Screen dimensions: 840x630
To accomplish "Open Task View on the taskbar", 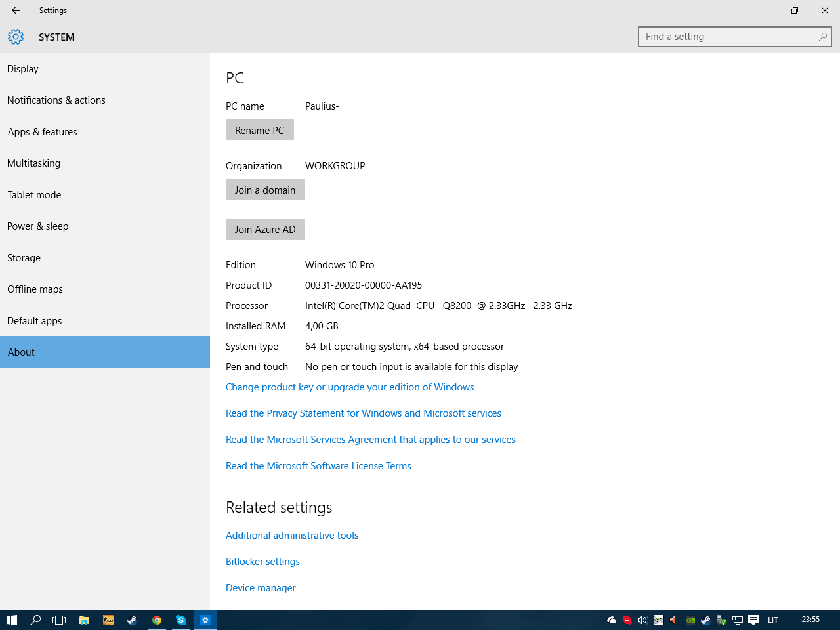I will (59, 620).
